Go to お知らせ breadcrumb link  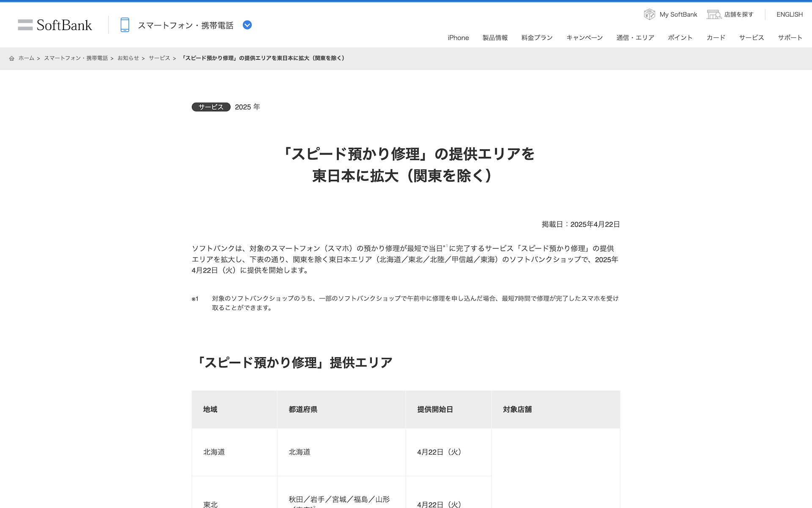pyautogui.click(x=128, y=58)
